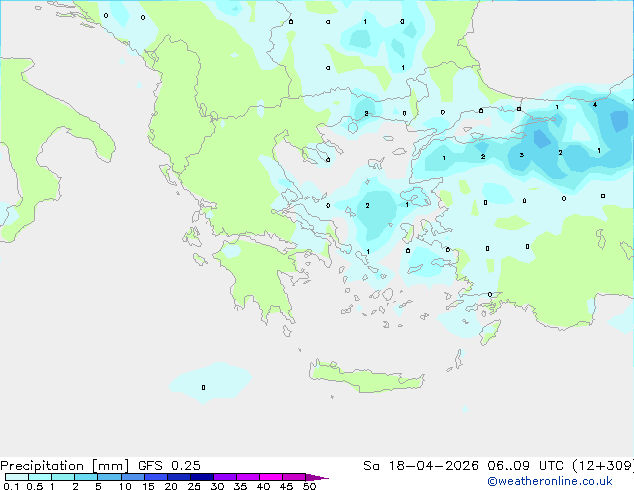
Task: Click the violet legend swatch between 35 and 40
Action: [247, 477]
